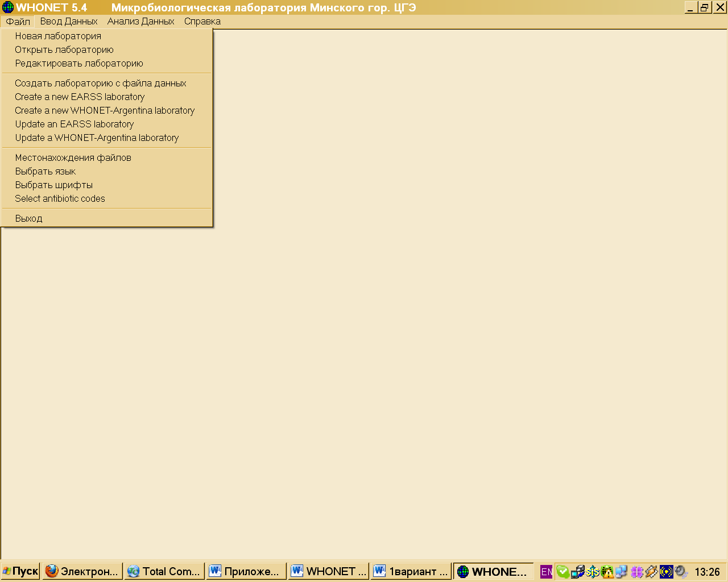Open the Анализ Данных menu
Screen dimensions: 728x582
pos(140,22)
